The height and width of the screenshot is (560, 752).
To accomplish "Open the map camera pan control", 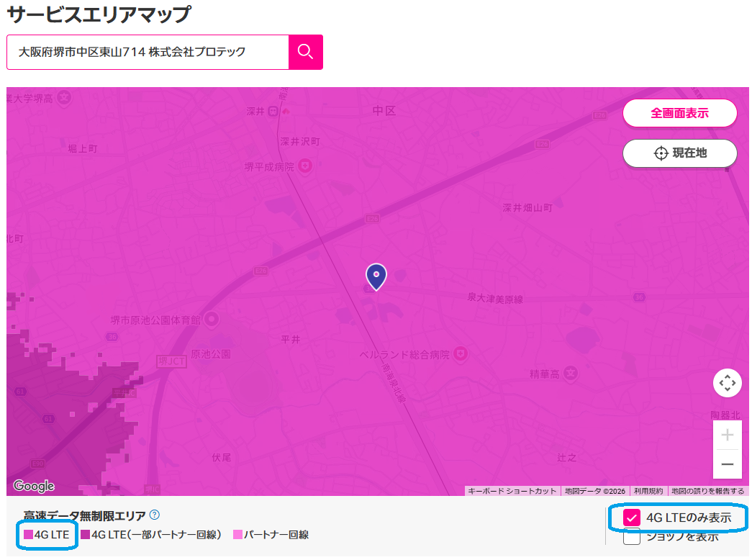I will [727, 383].
